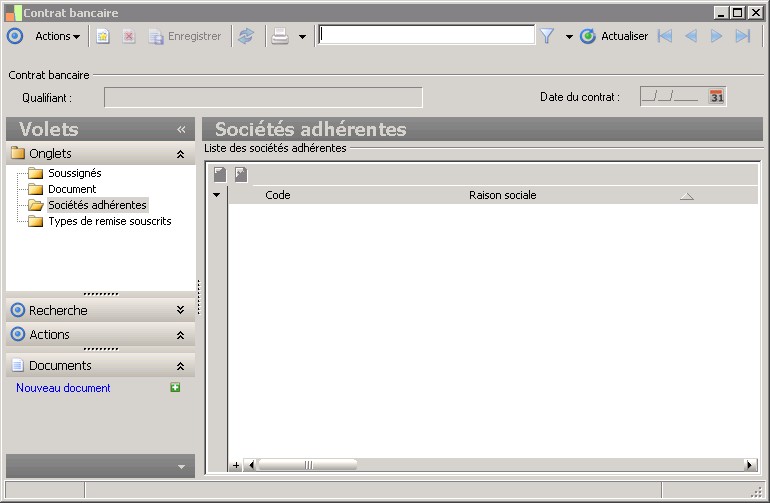770x503 pixels.
Task: Add a row with the plus button below the grid
Action: (236, 465)
